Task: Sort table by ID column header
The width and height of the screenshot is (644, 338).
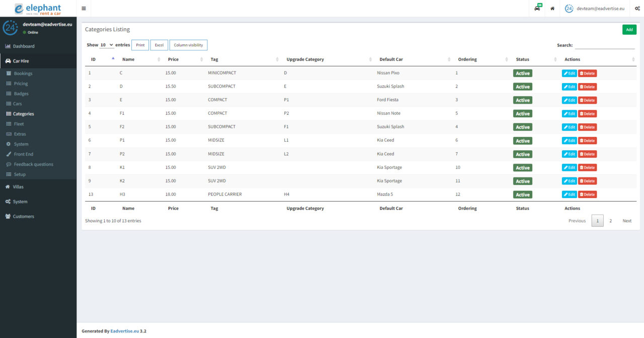Action: [x=94, y=59]
